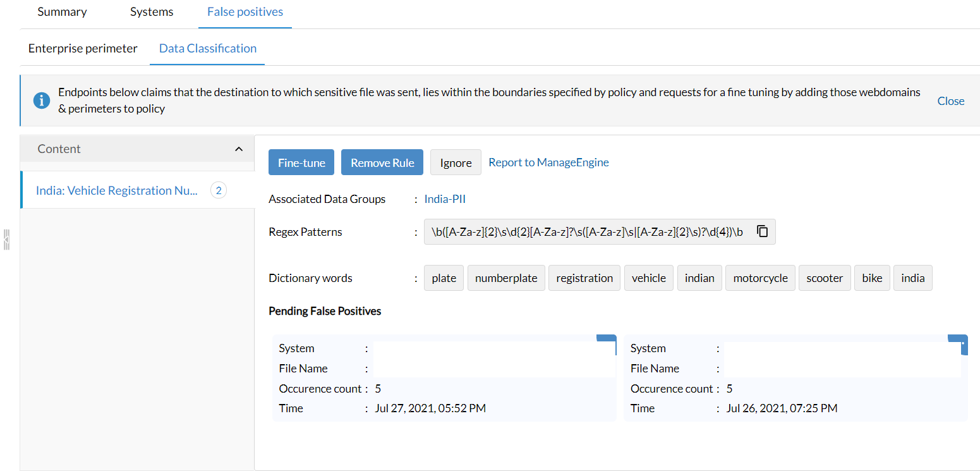
Task: Copy the regex pattern with the clipboard icon
Action: tap(763, 231)
